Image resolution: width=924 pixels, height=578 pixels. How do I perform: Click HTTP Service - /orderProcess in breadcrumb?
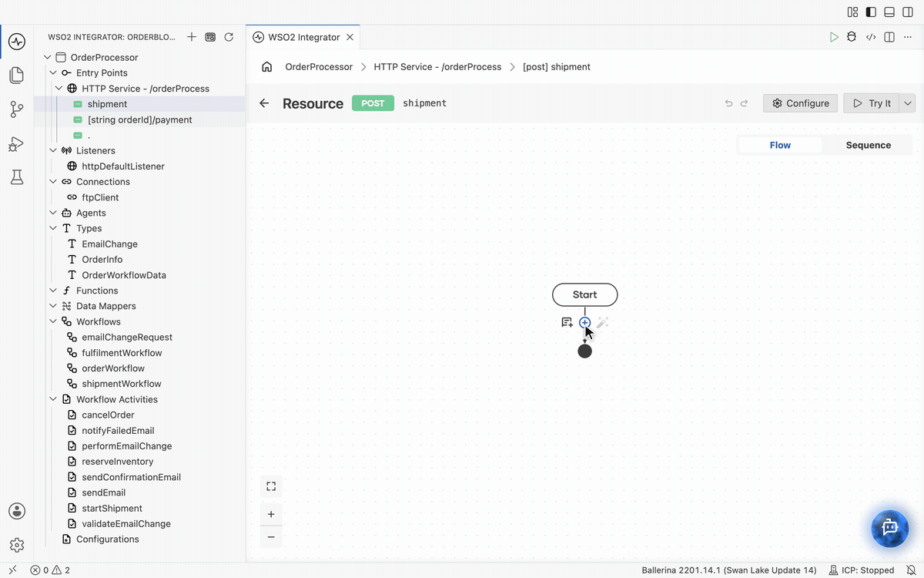(437, 67)
